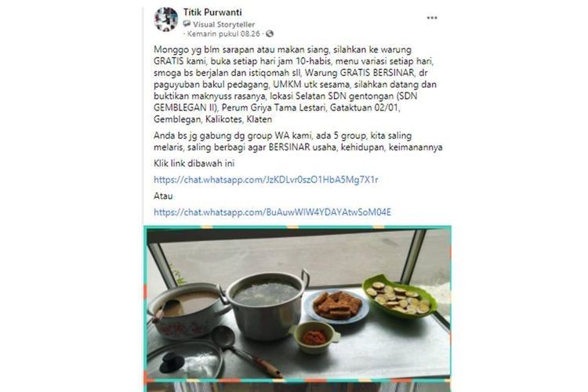
Task: Click the red sambal bowl in photo
Action: click(x=314, y=337)
